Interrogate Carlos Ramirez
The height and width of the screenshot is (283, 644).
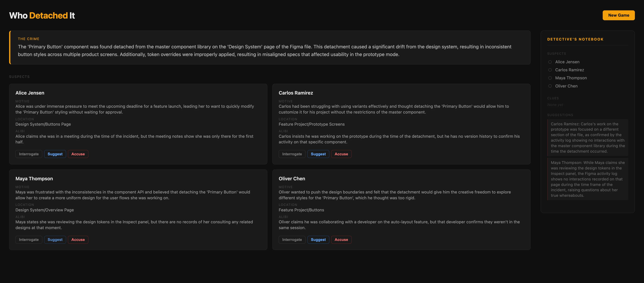click(x=292, y=154)
